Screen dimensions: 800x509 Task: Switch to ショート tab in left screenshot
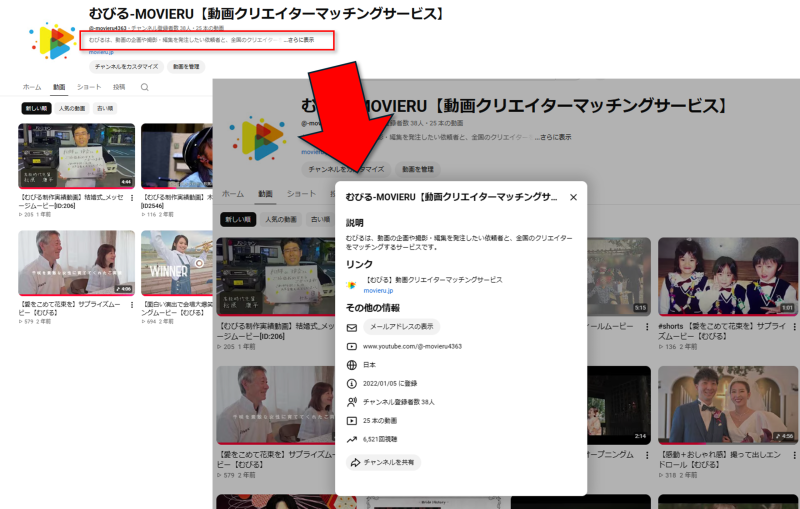click(x=89, y=87)
